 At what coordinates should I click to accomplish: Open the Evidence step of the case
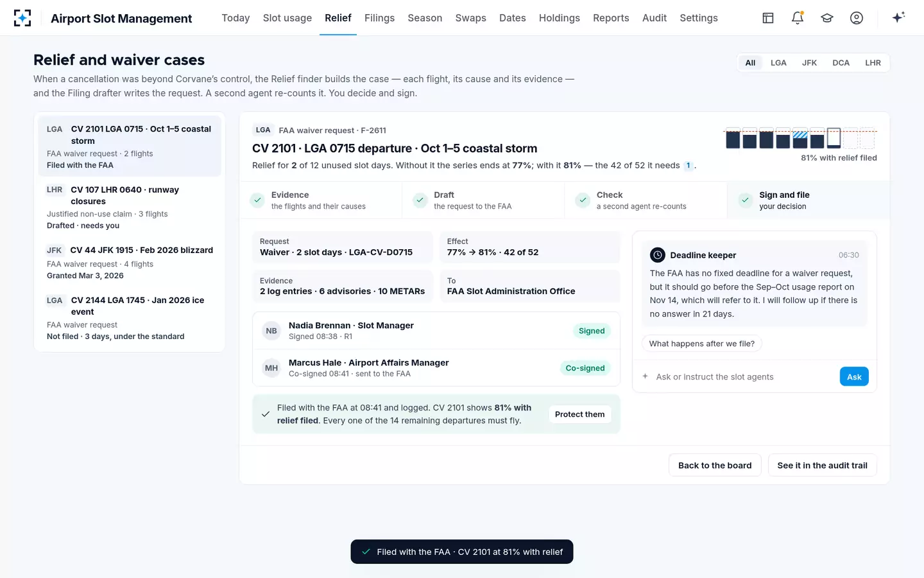[321, 200]
